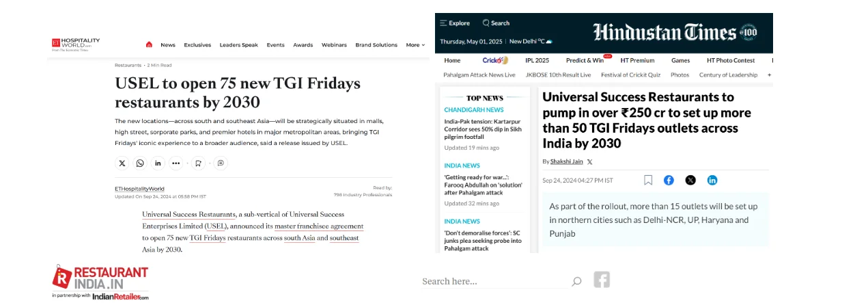The height and width of the screenshot is (303, 868).
Task: Open Century of Leadership link
Action: (x=729, y=75)
